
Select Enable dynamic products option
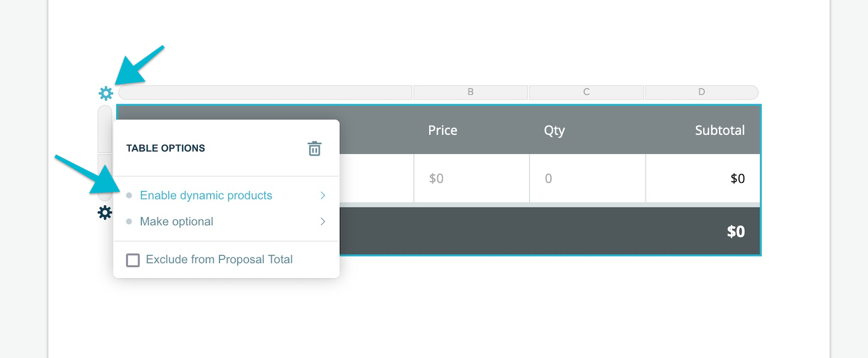tap(206, 196)
